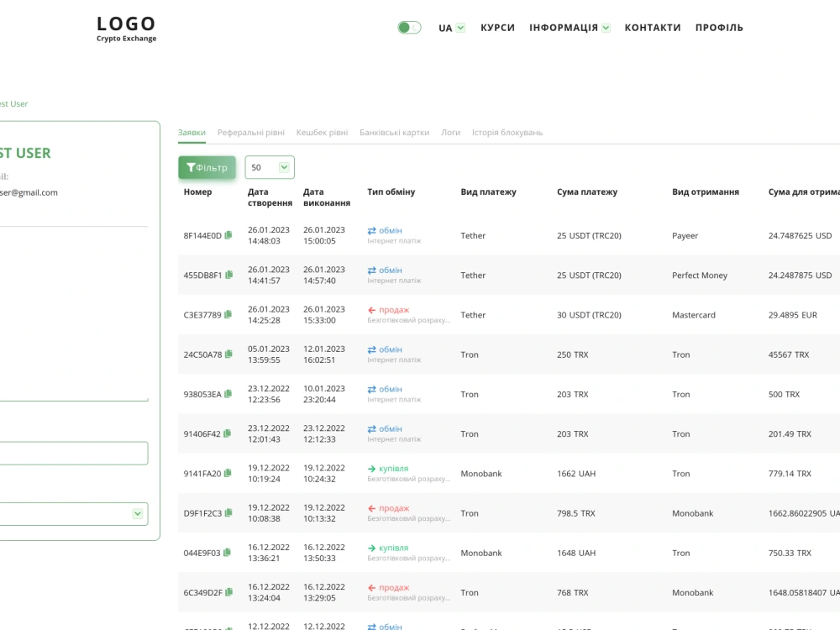
Task: Copy order number 044E9F03
Action: [227, 553]
